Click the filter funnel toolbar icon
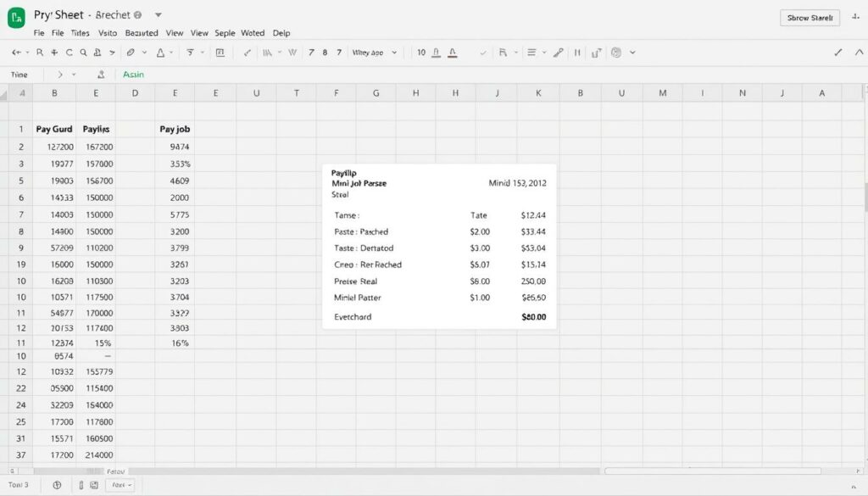The width and height of the screenshot is (868, 496). [190, 53]
